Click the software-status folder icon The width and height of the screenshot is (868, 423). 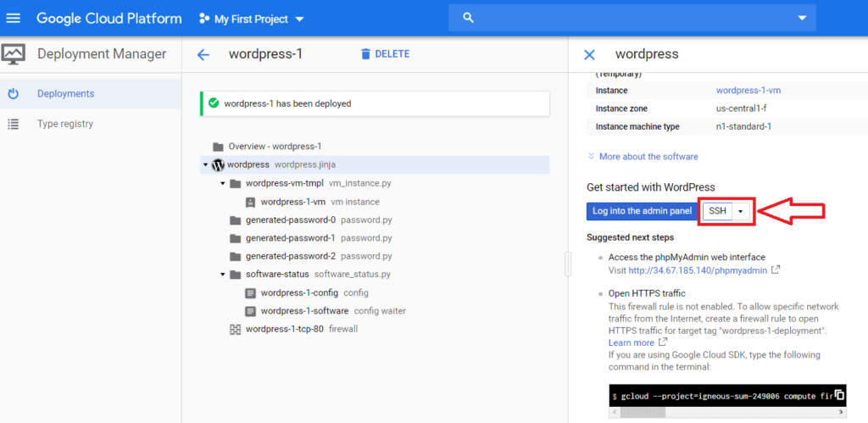coord(236,274)
